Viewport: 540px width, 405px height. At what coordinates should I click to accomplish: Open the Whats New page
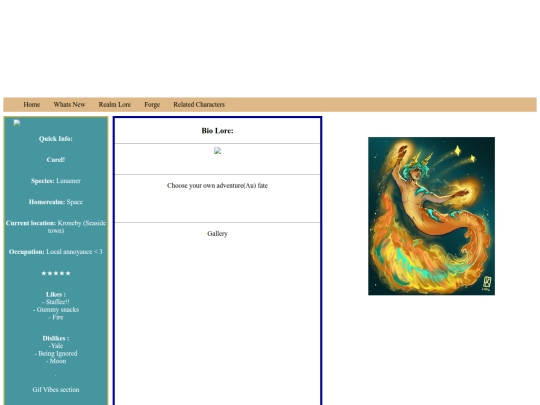pyautogui.click(x=69, y=104)
